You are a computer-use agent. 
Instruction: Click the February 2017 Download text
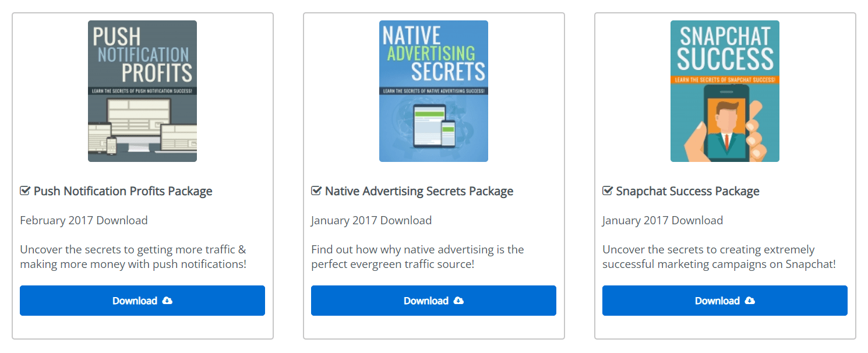[84, 220]
